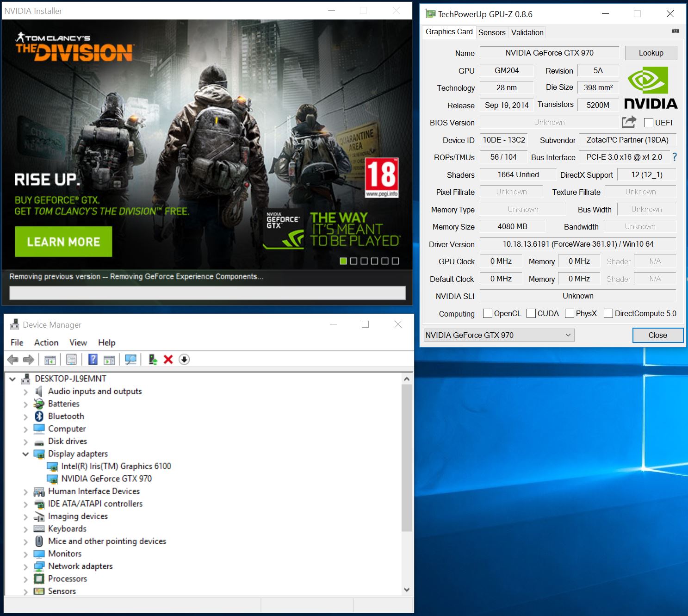Toggle the OpenCL checkbox

tap(488, 313)
